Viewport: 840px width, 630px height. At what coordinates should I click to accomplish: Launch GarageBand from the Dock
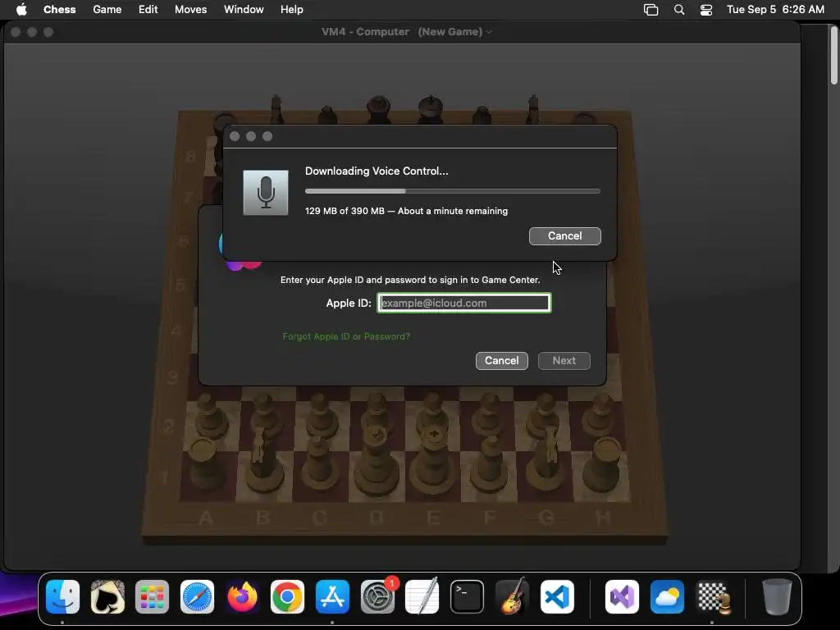pos(512,597)
